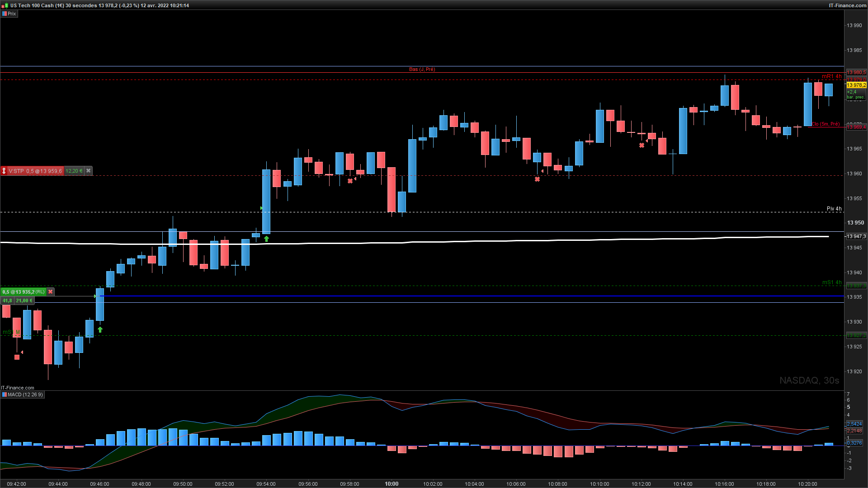This screenshot has height=488, width=868.
Task: Select the green buy arrow near 09:46
Action: click(x=100, y=330)
